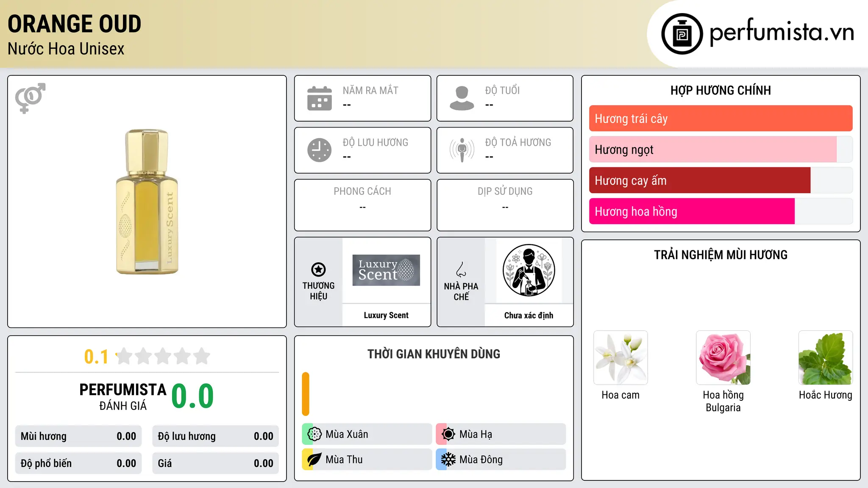The width and height of the screenshot is (868, 488).
Task: Click the Chưa xác định perfumer caption
Action: (x=529, y=315)
